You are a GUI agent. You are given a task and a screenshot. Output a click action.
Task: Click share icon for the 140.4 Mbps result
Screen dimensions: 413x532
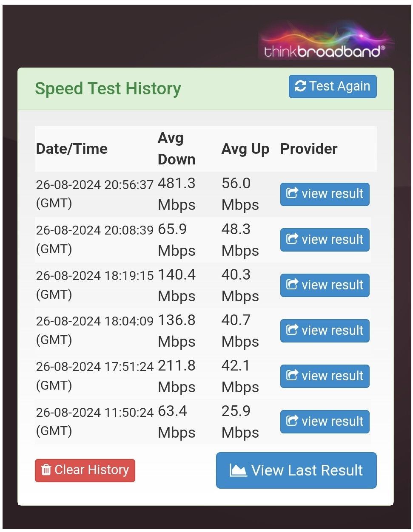(292, 285)
